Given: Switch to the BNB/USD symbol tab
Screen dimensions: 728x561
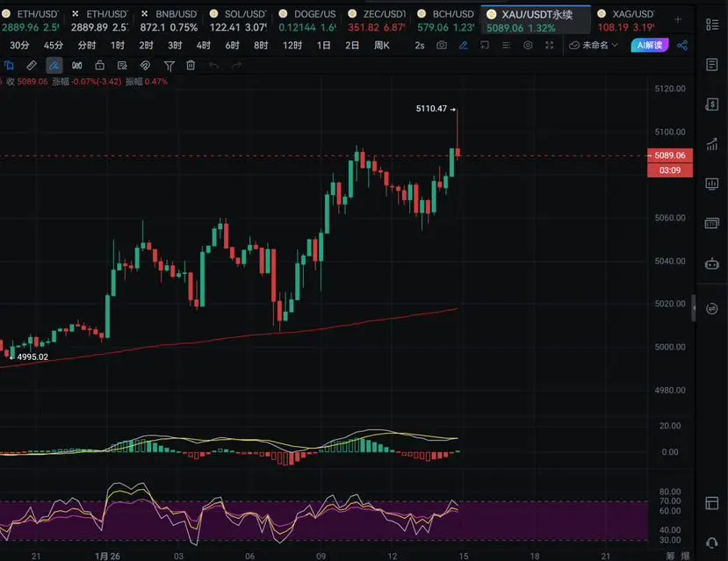Looking at the screenshot, I should [169, 21].
